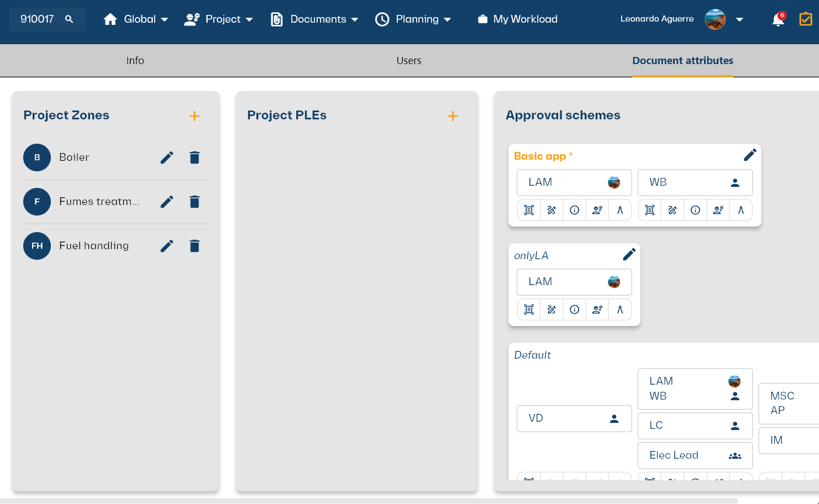819x504 pixels.
Task: Click the Boiler zone name
Action: point(74,158)
